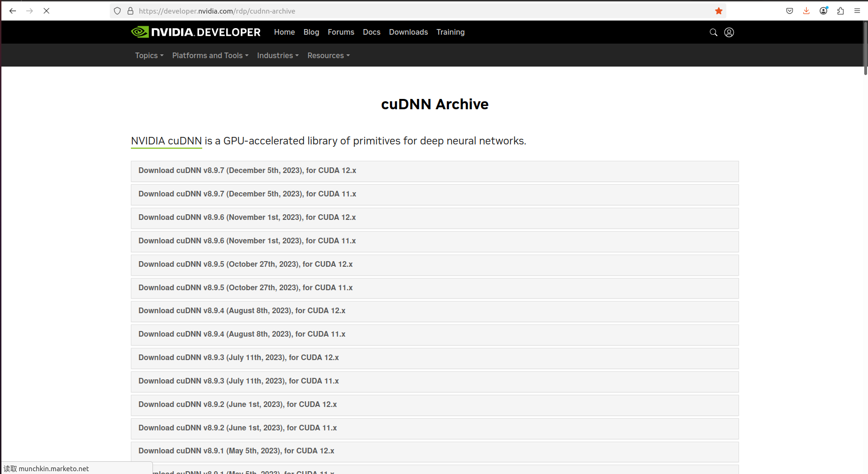Expand cuDNN v8.9.6 for CUDA 12.x
The height and width of the screenshot is (474, 868).
[434, 218]
